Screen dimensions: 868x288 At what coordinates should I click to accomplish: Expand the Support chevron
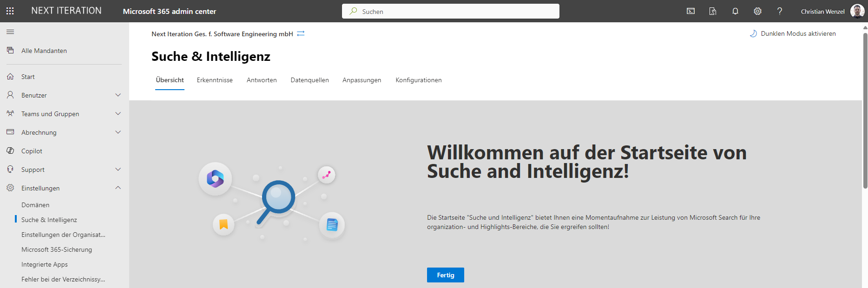[118, 169]
